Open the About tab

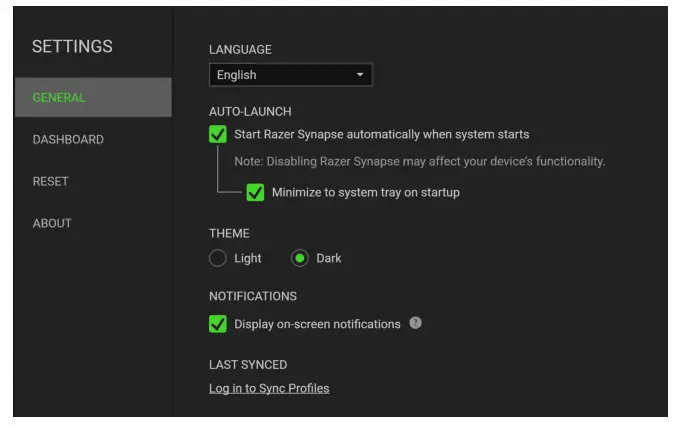52,223
